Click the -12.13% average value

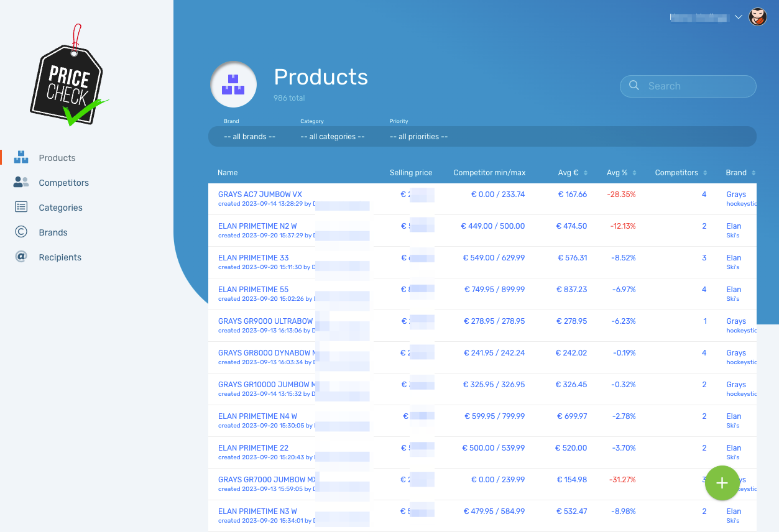pos(622,226)
